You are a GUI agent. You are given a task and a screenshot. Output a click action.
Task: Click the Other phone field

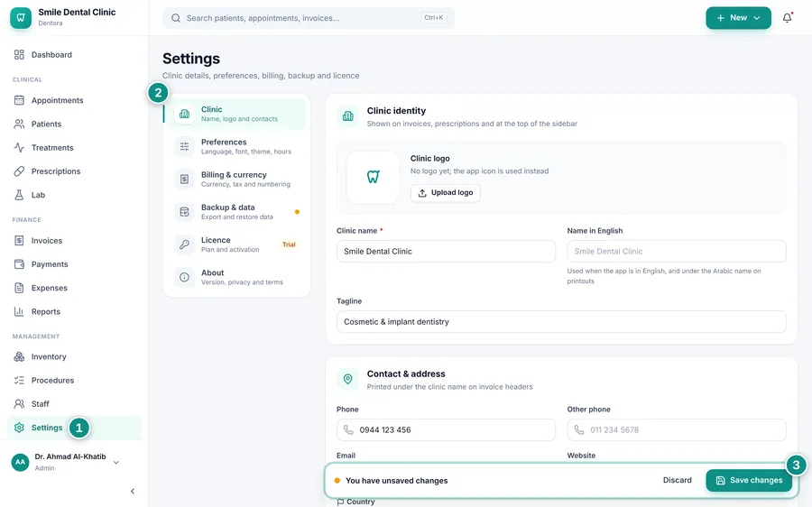[x=677, y=429]
